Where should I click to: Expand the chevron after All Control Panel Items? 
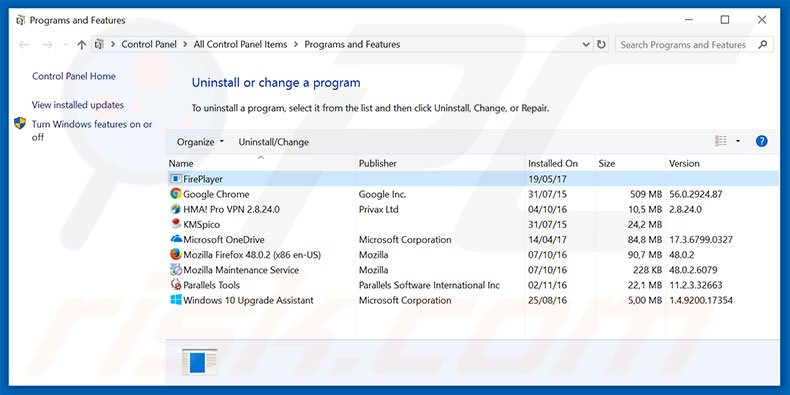coord(296,44)
